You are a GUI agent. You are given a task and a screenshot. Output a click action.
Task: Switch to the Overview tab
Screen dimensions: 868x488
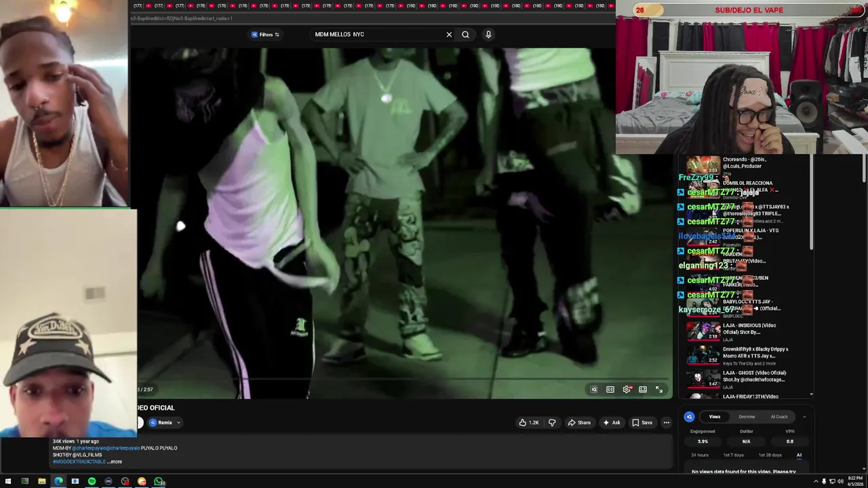(747, 417)
